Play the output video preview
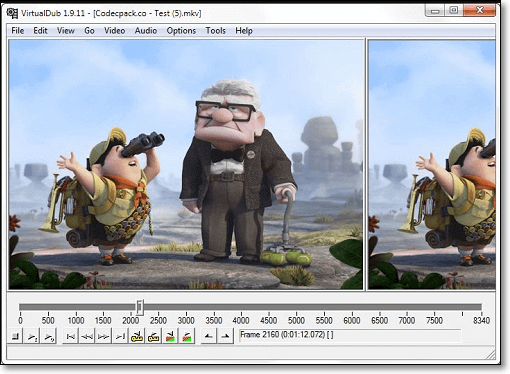Screen dimensions: 510x374 pyautogui.click(x=49, y=336)
